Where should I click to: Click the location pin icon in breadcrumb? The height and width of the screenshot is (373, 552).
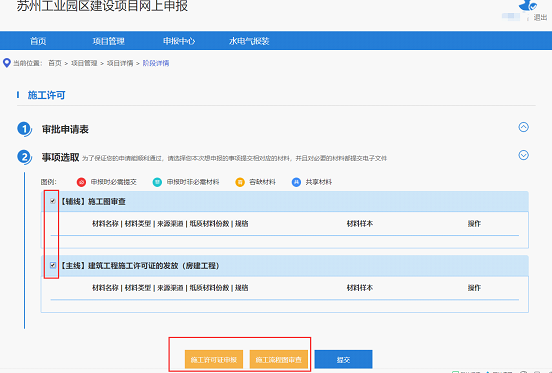tap(7, 63)
